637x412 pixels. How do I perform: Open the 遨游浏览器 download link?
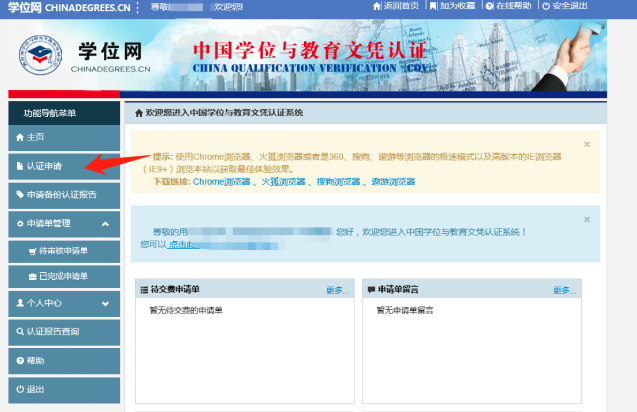tap(393, 182)
